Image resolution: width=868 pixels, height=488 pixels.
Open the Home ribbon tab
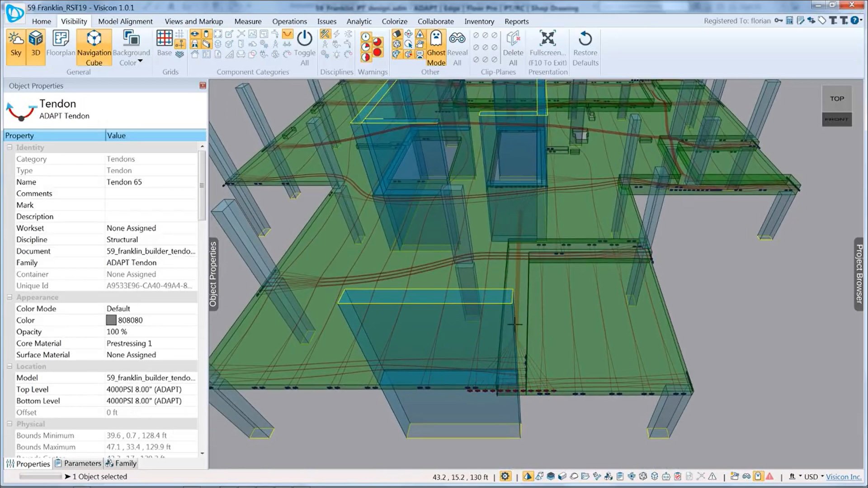(x=42, y=21)
